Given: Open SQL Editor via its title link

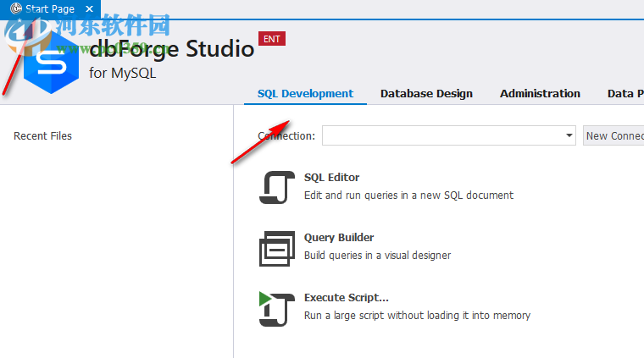Looking at the screenshot, I should tap(331, 178).
